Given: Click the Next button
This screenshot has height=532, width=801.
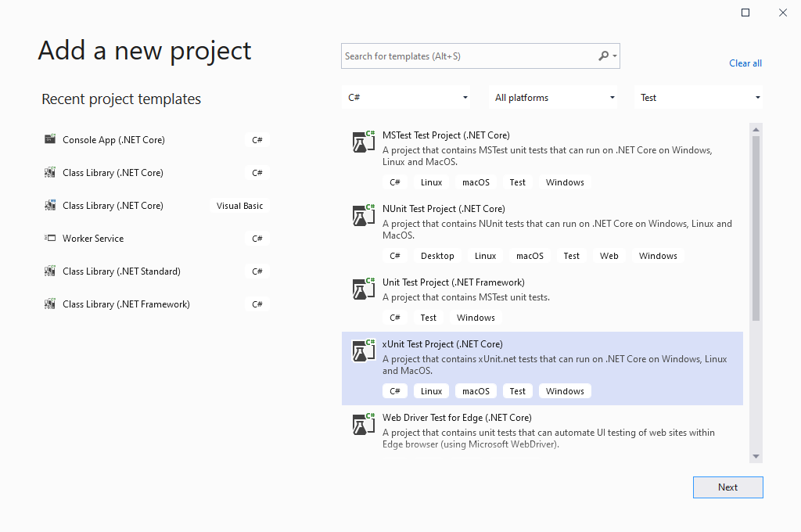Looking at the screenshot, I should (728, 487).
